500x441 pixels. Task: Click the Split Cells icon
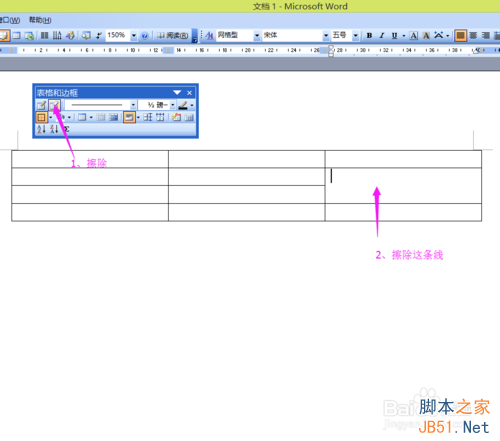(x=113, y=117)
